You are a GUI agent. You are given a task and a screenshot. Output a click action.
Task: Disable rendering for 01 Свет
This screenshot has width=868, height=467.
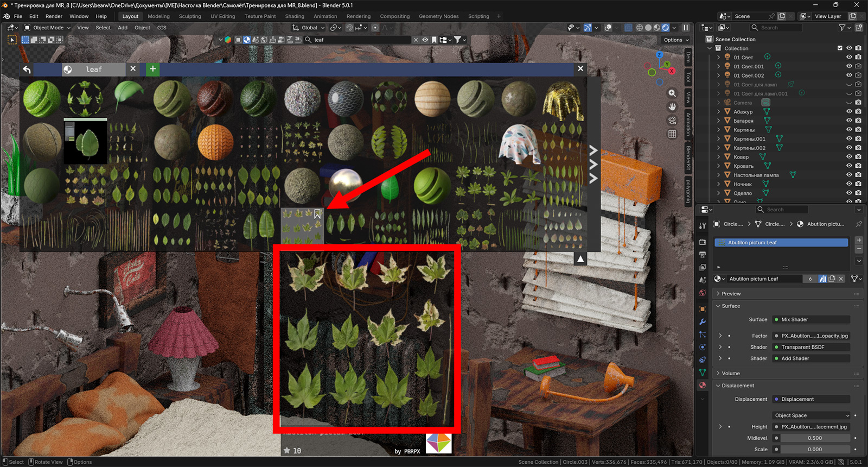pos(858,57)
